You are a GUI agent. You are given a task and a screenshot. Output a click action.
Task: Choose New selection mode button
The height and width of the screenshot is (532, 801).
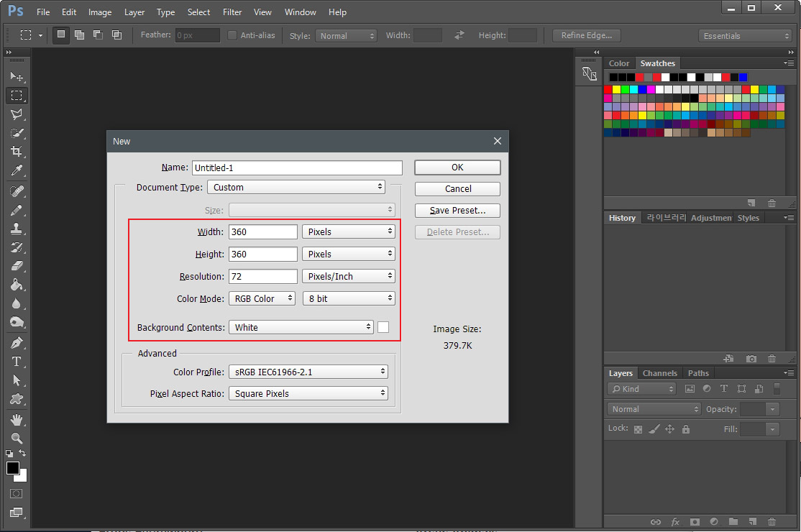61,35
